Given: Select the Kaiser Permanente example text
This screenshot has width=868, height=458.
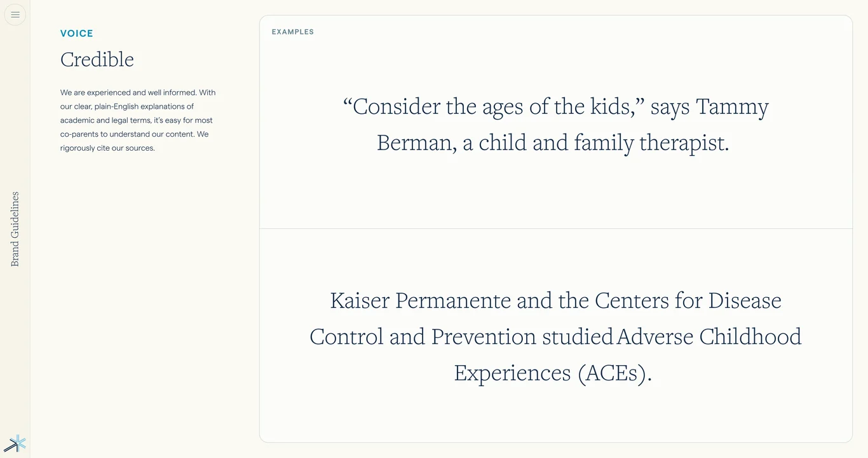Looking at the screenshot, I should click(x=555, y=337).
